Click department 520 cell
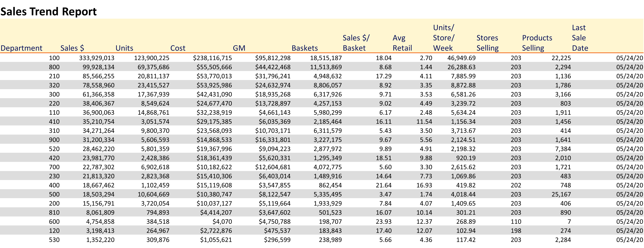The height and width of the screenshot is (248, 644). [54, 149]
